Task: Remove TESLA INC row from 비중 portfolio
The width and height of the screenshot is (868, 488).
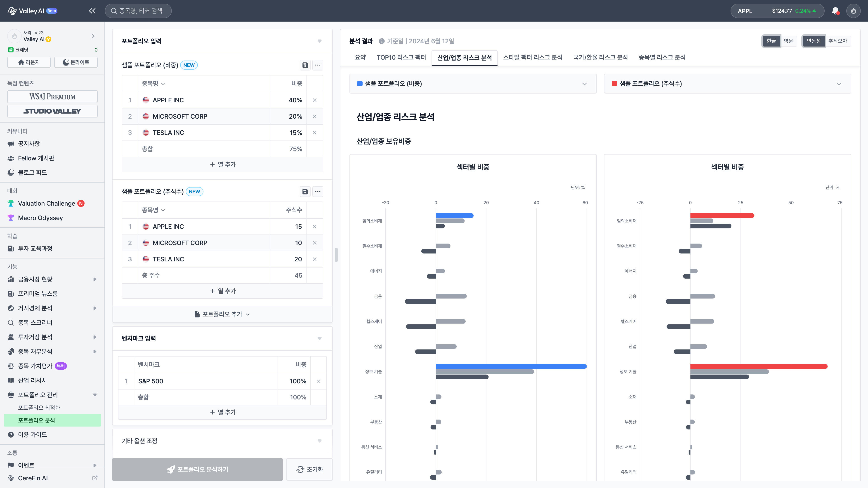Action: pos(314,133)
